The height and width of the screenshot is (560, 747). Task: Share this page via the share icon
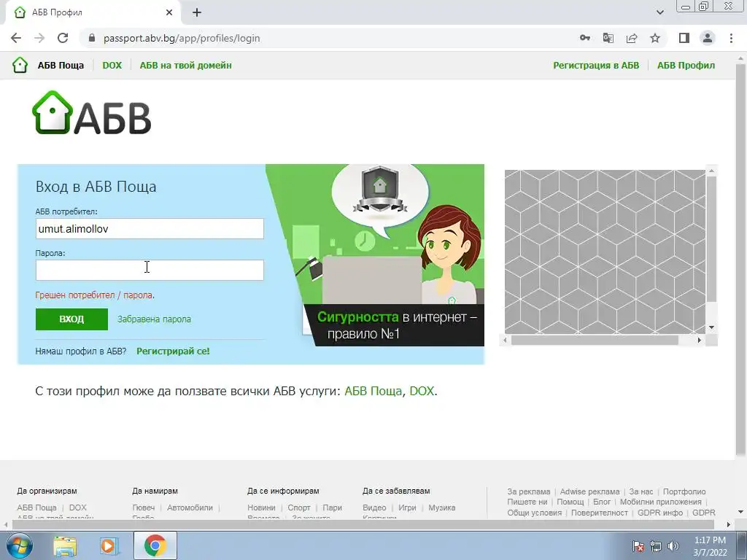click(632, 38)
